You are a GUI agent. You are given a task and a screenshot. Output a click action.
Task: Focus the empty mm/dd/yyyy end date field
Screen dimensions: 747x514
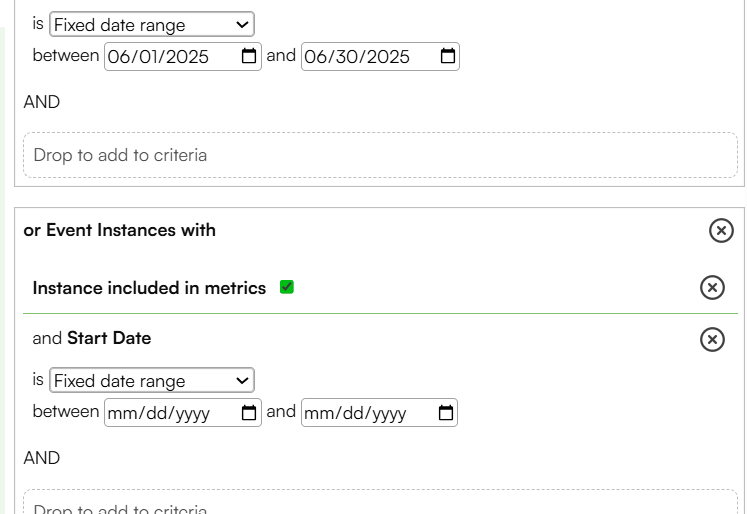point(379,413)
